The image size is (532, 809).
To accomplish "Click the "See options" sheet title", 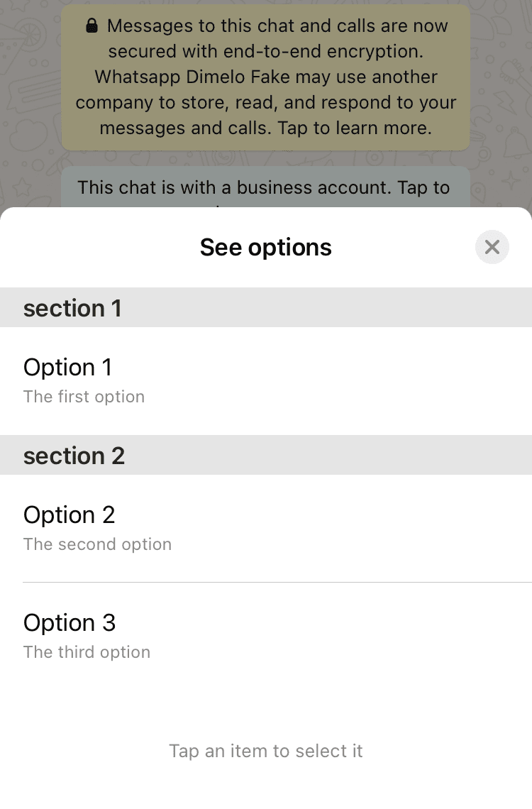I will [265, 247].
